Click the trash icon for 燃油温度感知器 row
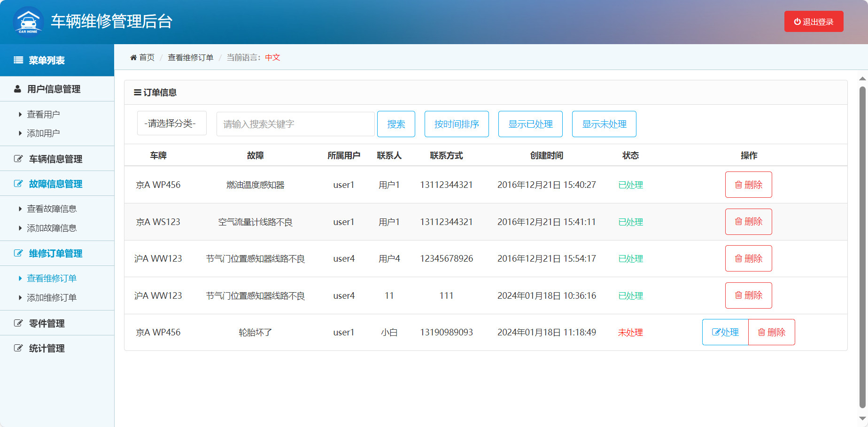This screenshot has width=868, height=427. click(x=738, y=185)
